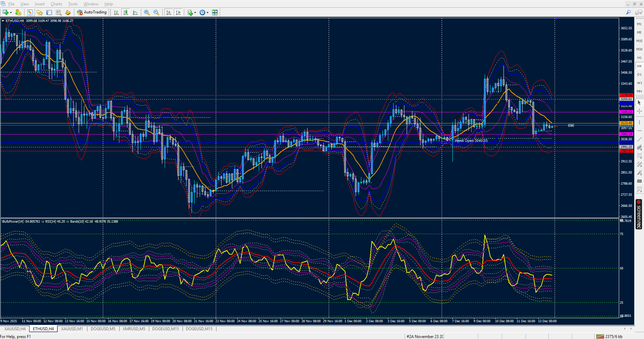Click the New Order icon
The image size is (644, 339).
[68, 12]
